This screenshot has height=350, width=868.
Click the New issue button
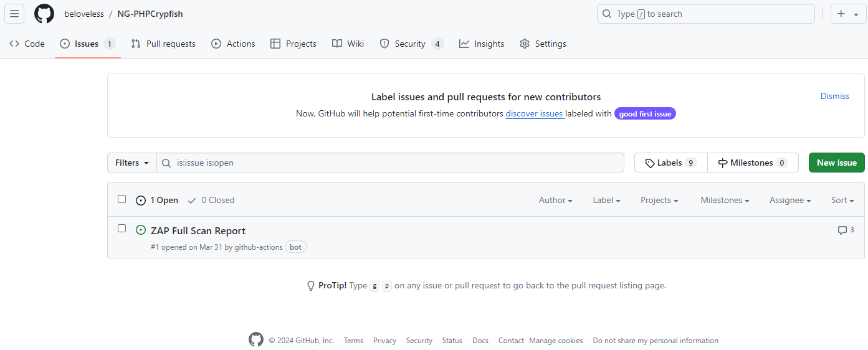(x=836, y=163)
